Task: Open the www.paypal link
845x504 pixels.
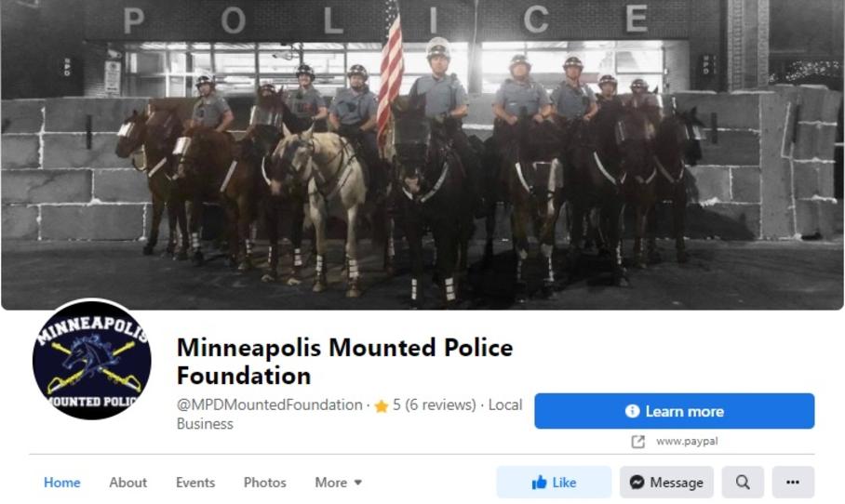Action: (687, 442)
